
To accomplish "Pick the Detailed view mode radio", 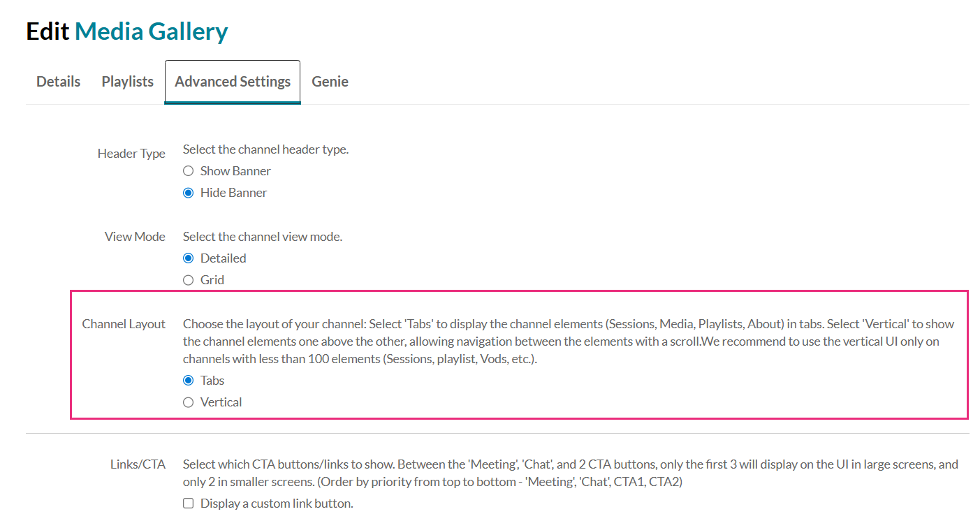I will pos(188,258).
